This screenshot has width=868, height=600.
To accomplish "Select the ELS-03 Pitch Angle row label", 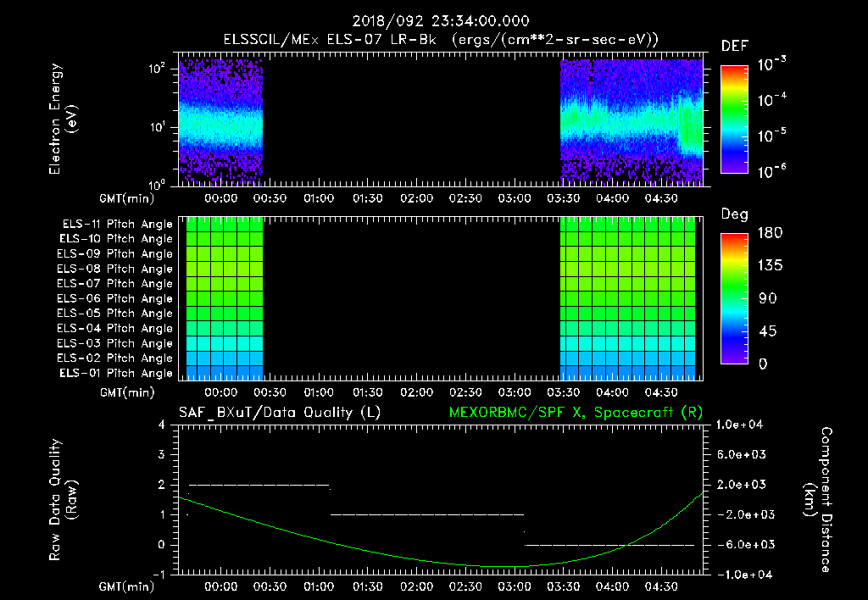I will pyautogui.click(x=115, y=343).
